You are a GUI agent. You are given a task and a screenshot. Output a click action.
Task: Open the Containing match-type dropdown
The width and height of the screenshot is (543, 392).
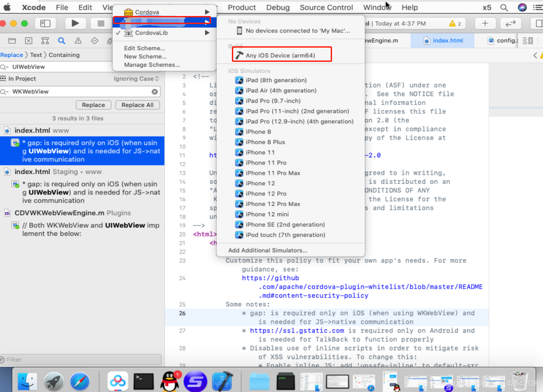tap(64, 55)
